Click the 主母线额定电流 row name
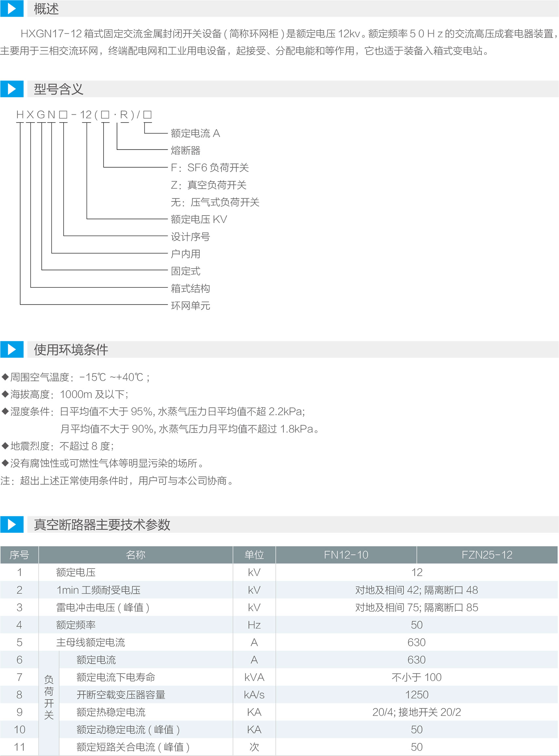The height and width of the screenshot is (756, 559). 91,642
